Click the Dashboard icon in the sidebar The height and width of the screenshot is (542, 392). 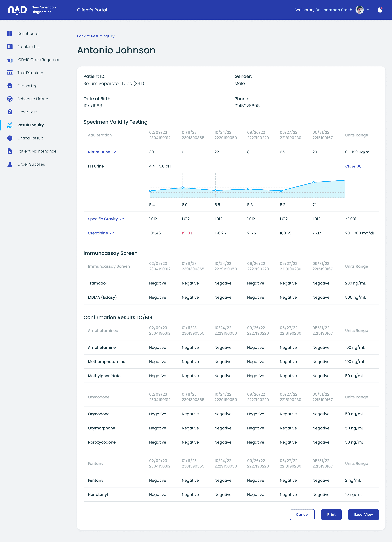pos(10,34)
